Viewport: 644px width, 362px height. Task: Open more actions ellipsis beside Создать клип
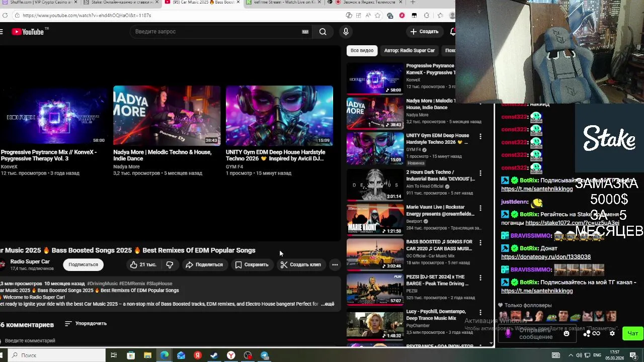click(x=335, y=264)
